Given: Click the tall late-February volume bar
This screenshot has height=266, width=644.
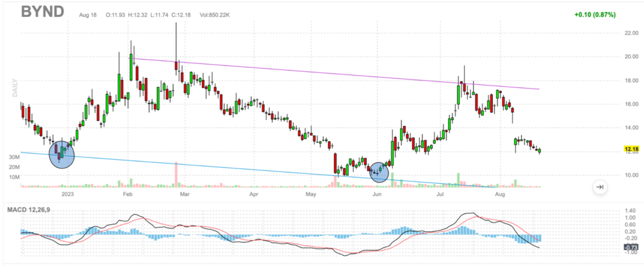Looking at the screenshot, I should 176,175.
